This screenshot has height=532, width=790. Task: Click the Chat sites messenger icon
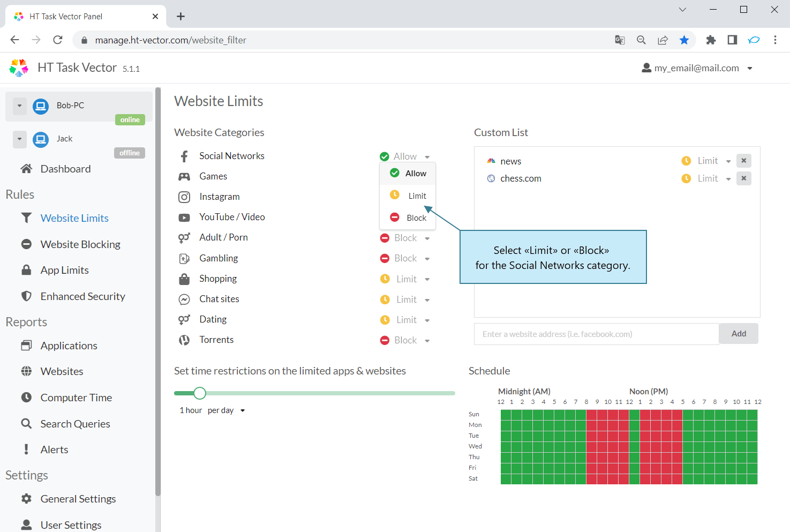tap(184, 299)
